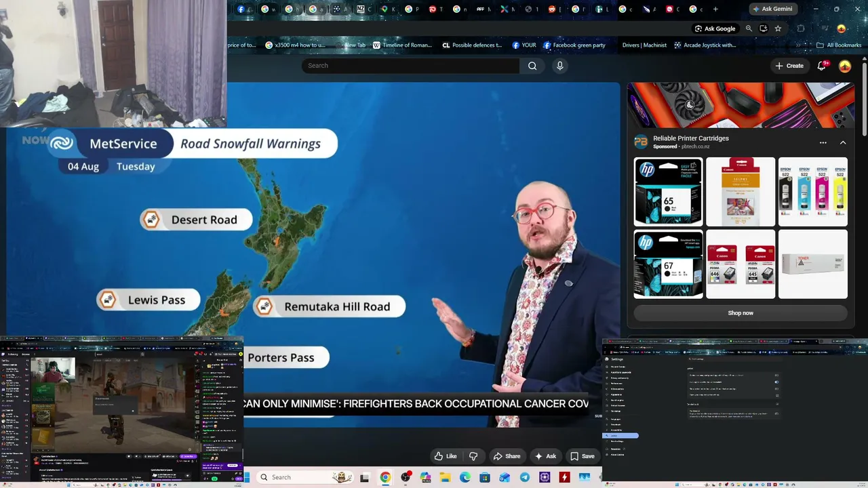Click the Ask Google button
Viewport: 868px width, 488px height.
(x=715, y=28)
